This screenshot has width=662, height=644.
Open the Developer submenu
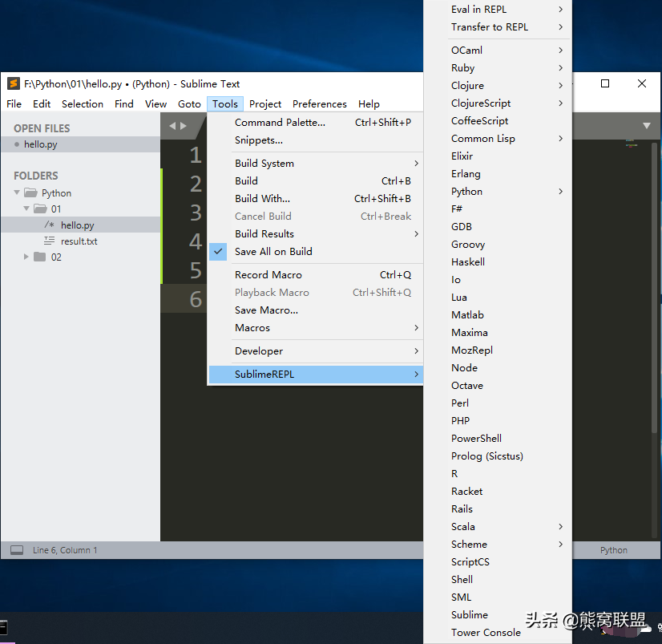(x=316, y=350)
